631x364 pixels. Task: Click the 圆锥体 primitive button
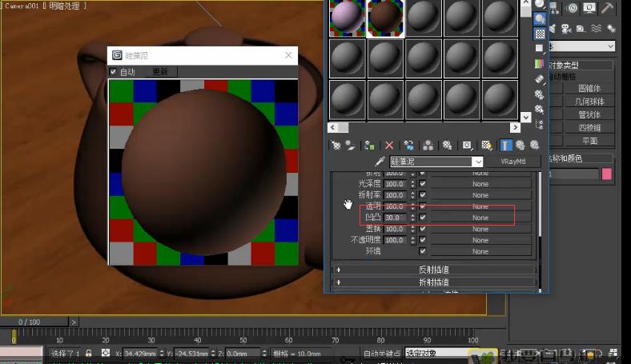click(589, 89)
